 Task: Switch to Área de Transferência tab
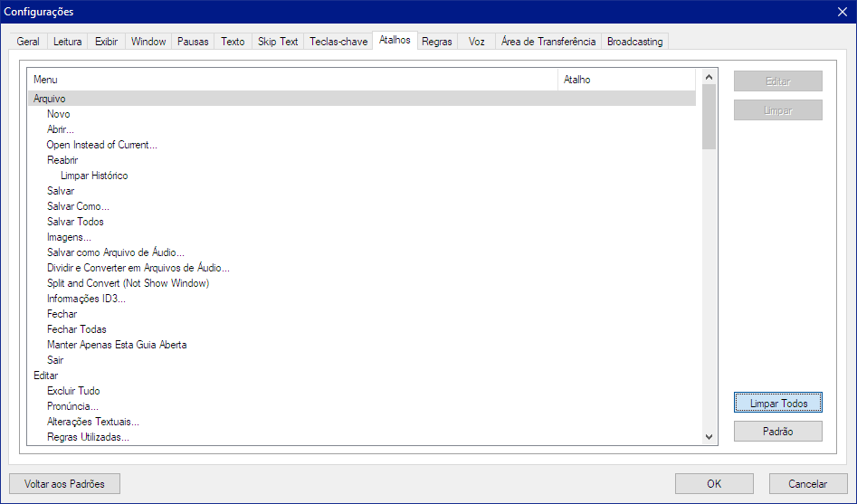(x=548, y=42)
